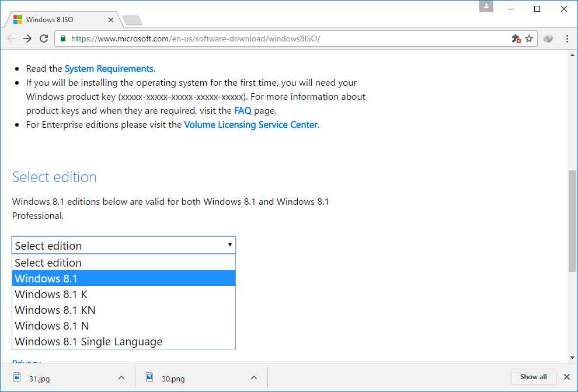Choose Windows 8.1 from the list

pyautogui.click(x=124, y=278)
